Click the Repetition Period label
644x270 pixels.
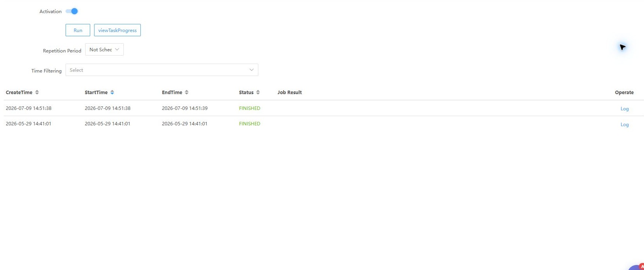[62, 51]
